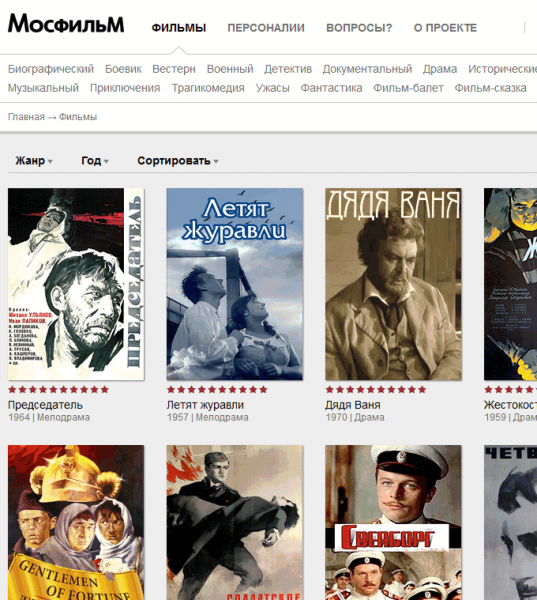Open the Летят журавли poster
This screenshot has height=600, width=537.
coord(235,284)
